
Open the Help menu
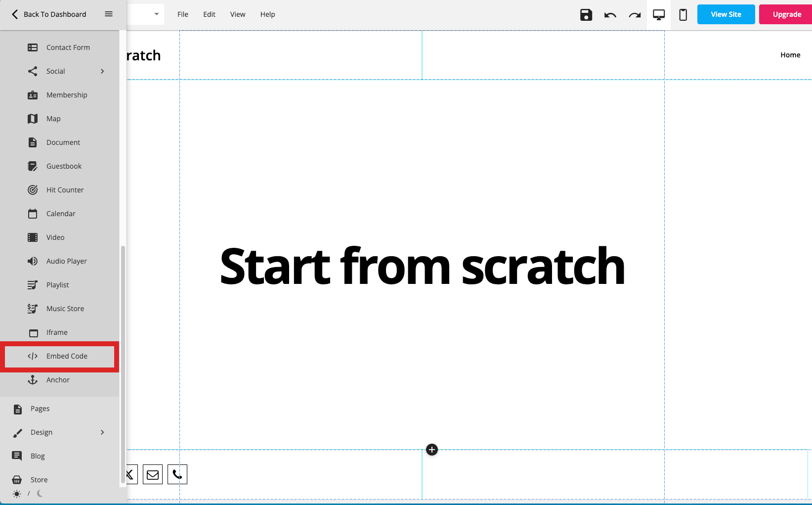[x=267, y=14]
